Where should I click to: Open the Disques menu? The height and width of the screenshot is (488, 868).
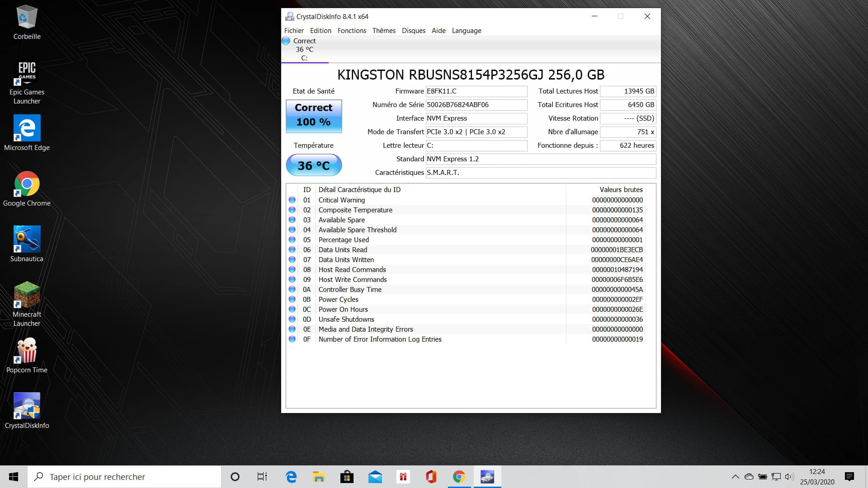414,31
